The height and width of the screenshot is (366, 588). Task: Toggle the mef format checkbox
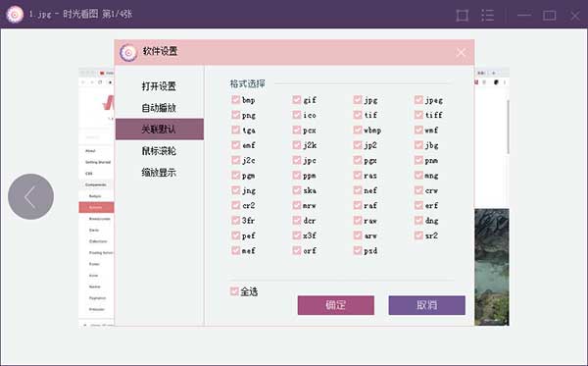pyautogui.click(x=236, y=250)
